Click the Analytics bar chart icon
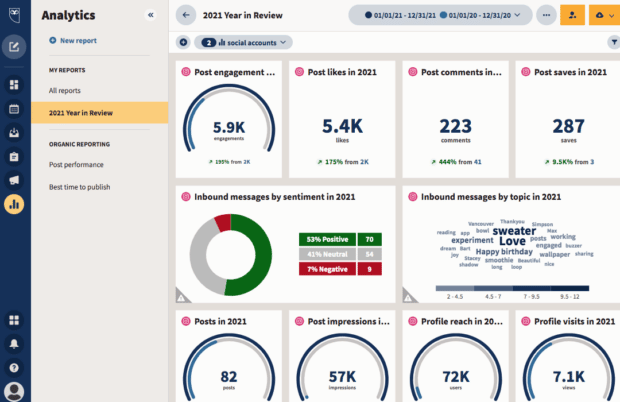The width and height of the screenshot is (620, 402). click(14, 204)
